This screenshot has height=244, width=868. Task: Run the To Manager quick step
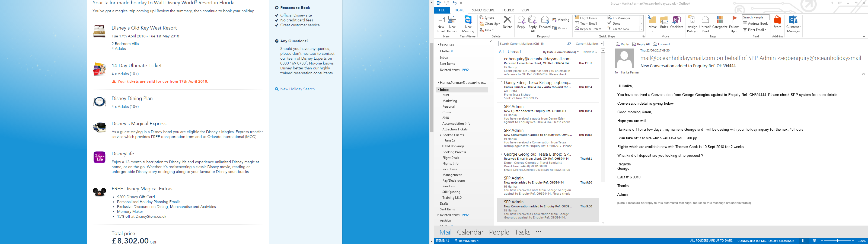tap(619, 18)
